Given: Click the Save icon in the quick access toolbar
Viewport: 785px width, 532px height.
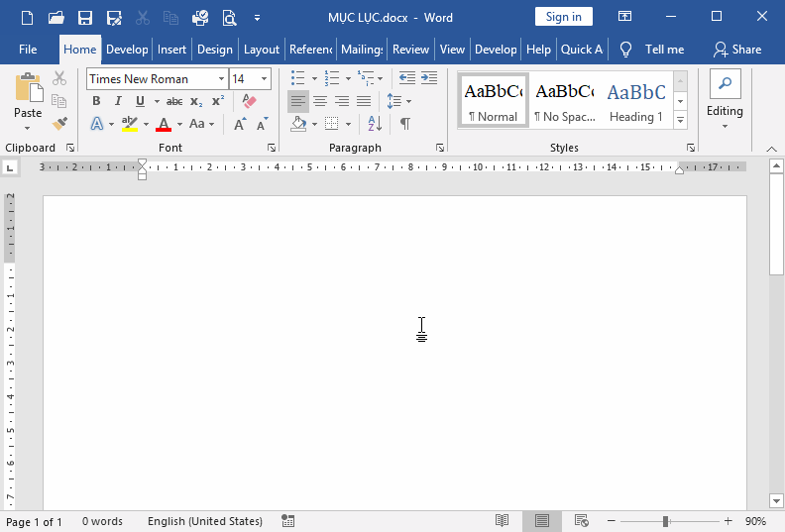Looking at the screenshot, I should coord(85,17).
